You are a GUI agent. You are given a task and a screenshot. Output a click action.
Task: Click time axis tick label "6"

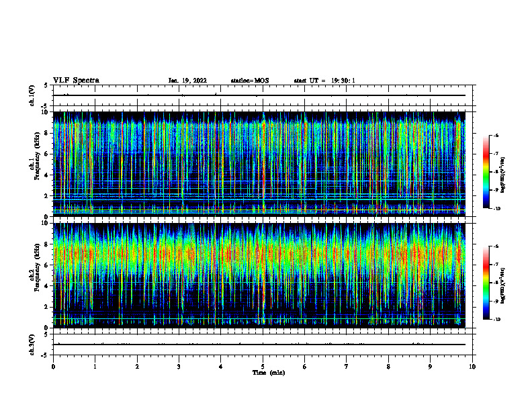(305, 367)
